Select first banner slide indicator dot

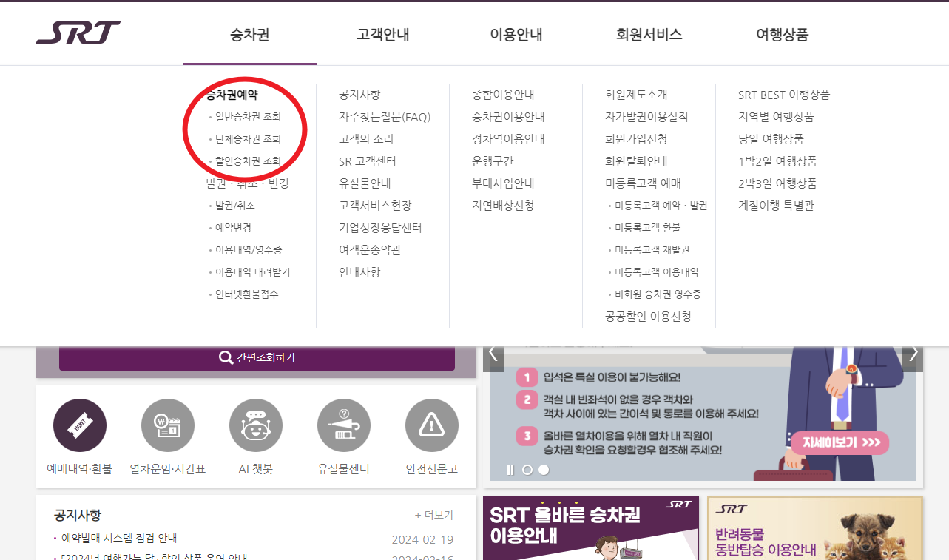pos(527,469)
